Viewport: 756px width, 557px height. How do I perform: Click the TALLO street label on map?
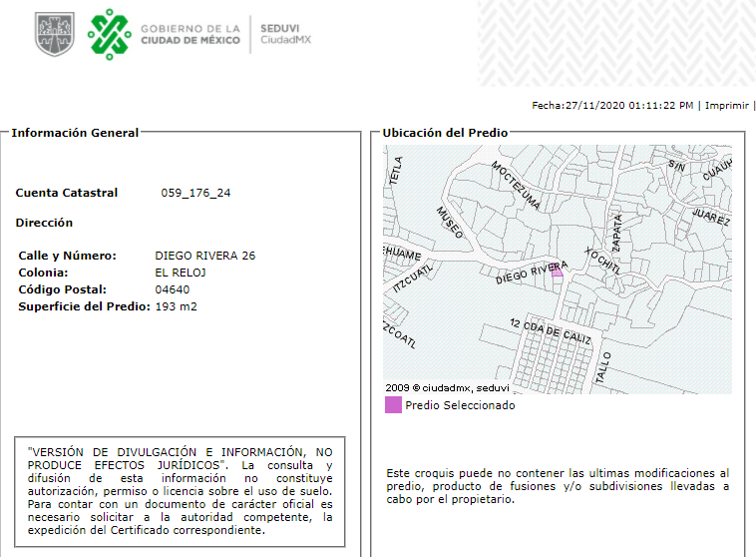click(603, 367)
